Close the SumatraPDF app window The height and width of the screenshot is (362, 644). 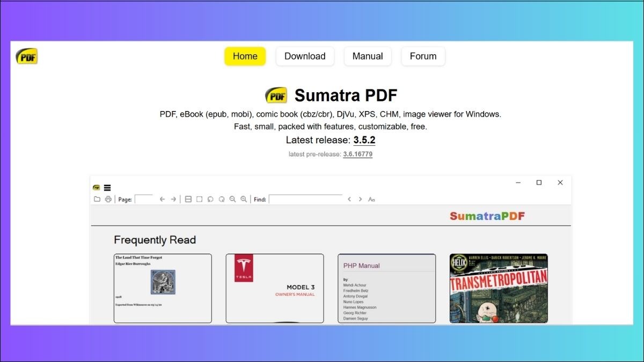(x=560, y=182)
